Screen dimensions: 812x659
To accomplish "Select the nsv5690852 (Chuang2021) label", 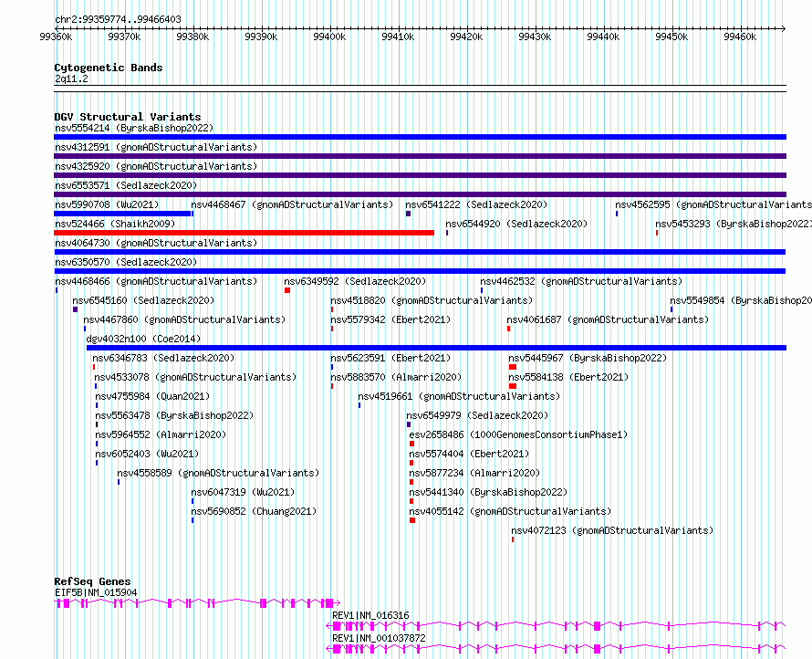I will [x=254, y=511].
